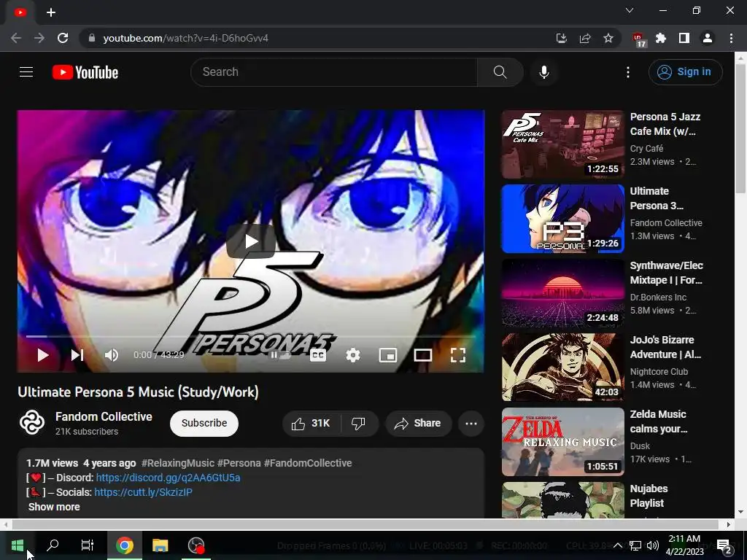747x560 pixels.
Task: Skip to the next video
Action: pyautogui.click(x=77, y=355)
